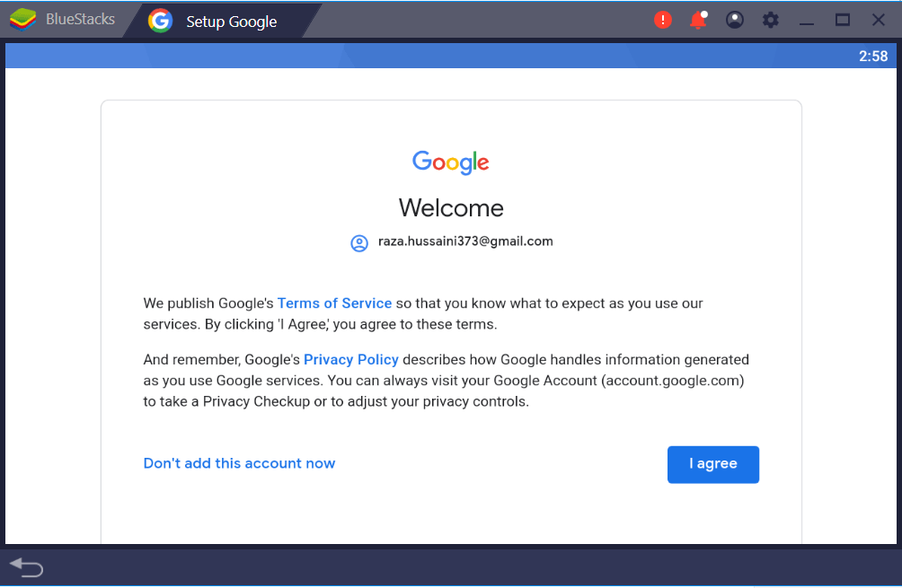Open the red exclamation alert icon
902x588 pixels.
point(663,20)
